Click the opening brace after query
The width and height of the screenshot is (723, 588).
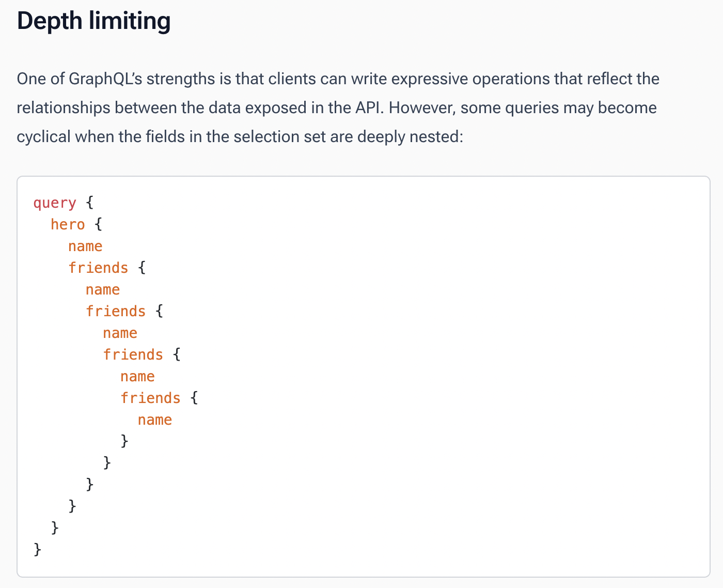point(90,203)
